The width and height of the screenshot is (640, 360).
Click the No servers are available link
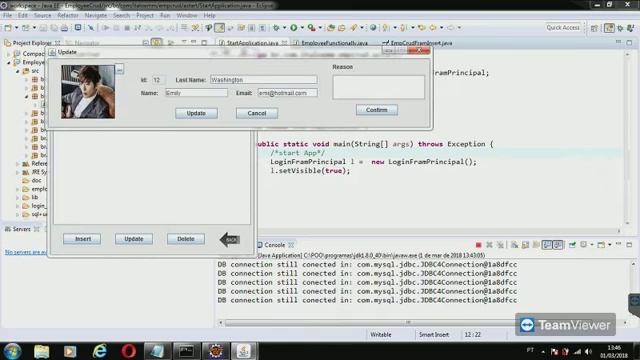coord(26,252)
